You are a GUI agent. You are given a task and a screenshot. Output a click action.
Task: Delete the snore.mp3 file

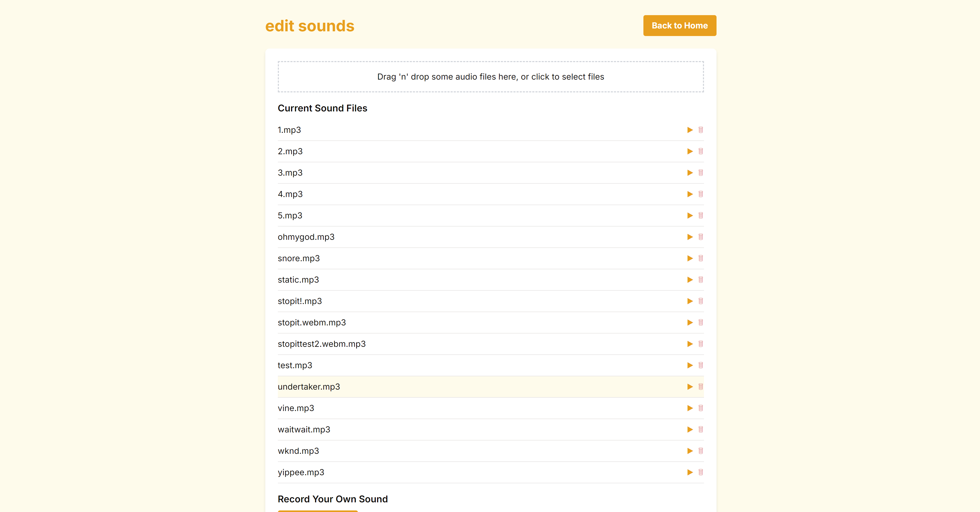click(700, 258)
